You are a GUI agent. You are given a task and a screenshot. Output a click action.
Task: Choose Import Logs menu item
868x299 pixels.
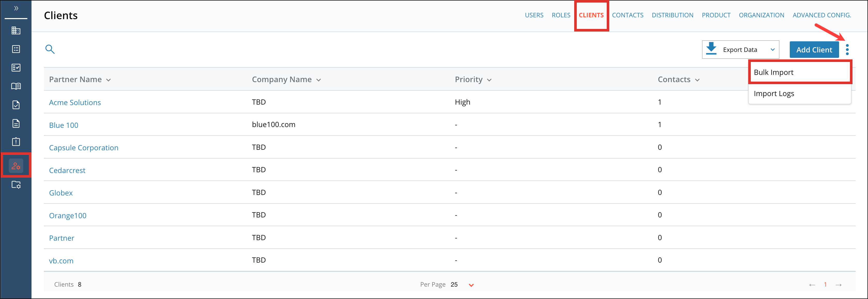pyautogui.click(x=800, y=93)
